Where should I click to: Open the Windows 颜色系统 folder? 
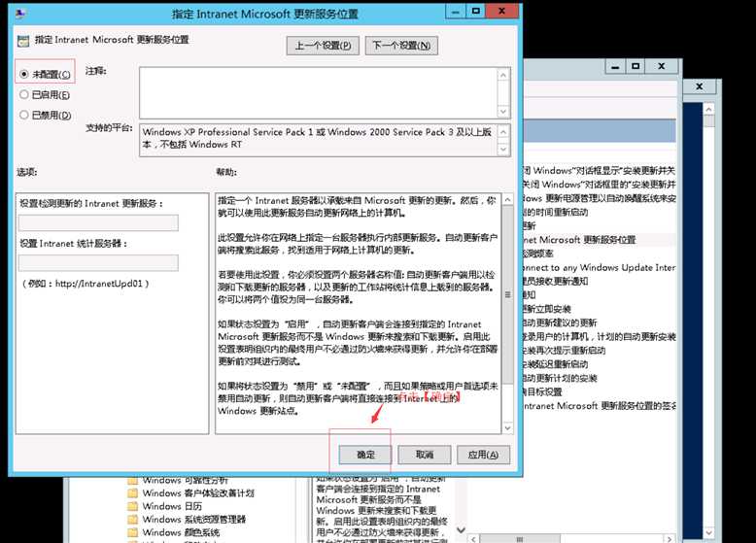tap(181, 532)
